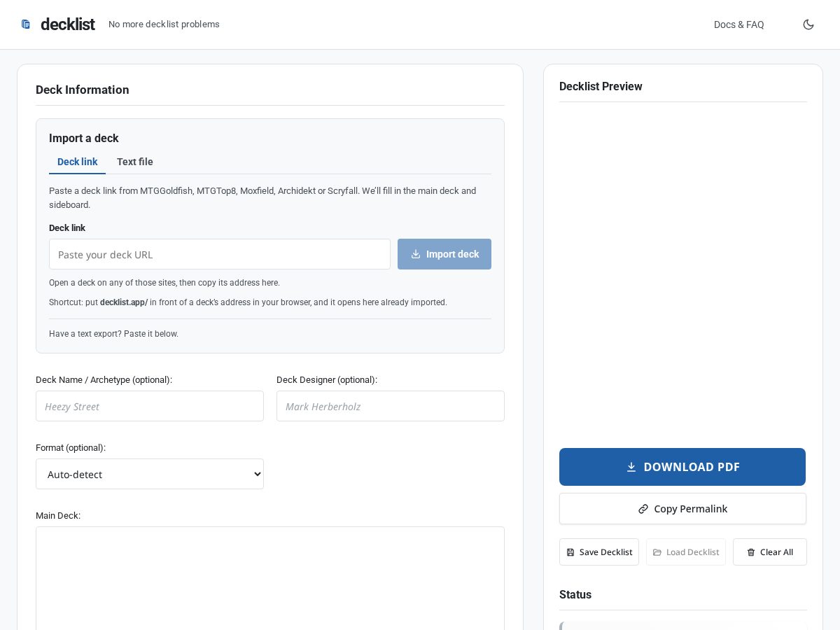The height and width of the screenshot is (630, 840).
Task: Click the decklist logo icon
Action: click(x=26, y=24)
